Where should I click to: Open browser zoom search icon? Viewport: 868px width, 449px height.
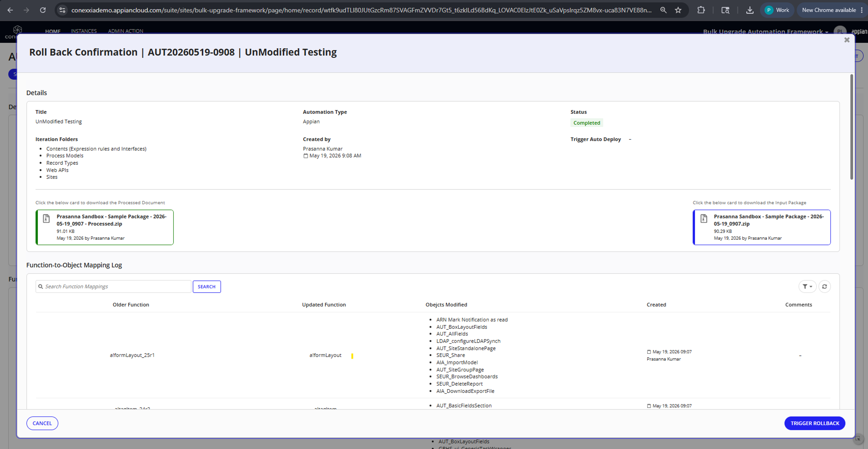point(663,10)
